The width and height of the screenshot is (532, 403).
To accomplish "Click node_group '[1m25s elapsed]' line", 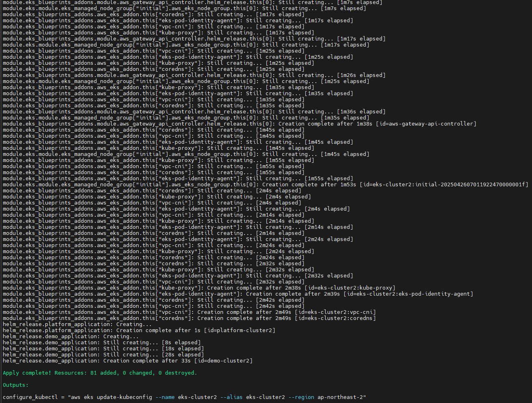I will click(x=186, y=81).
